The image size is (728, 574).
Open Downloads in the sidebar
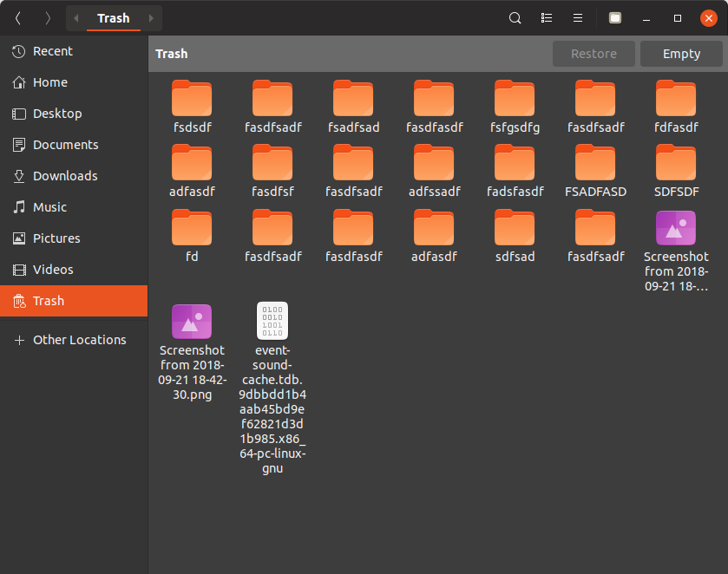tap(74, 176)
